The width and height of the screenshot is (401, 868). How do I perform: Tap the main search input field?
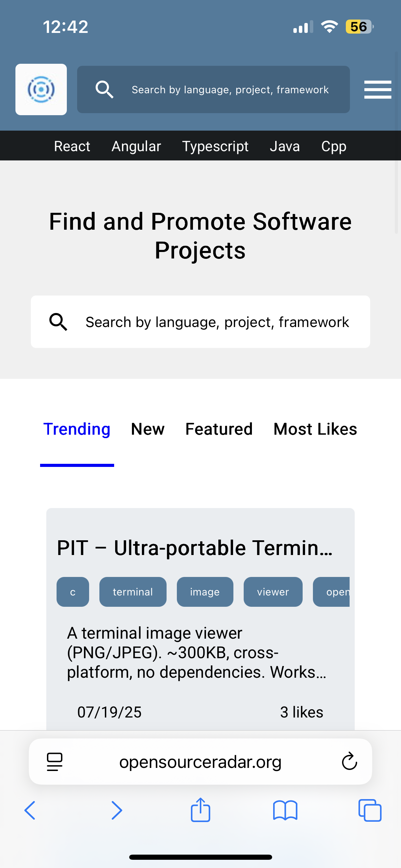click(x=200, y=321)
